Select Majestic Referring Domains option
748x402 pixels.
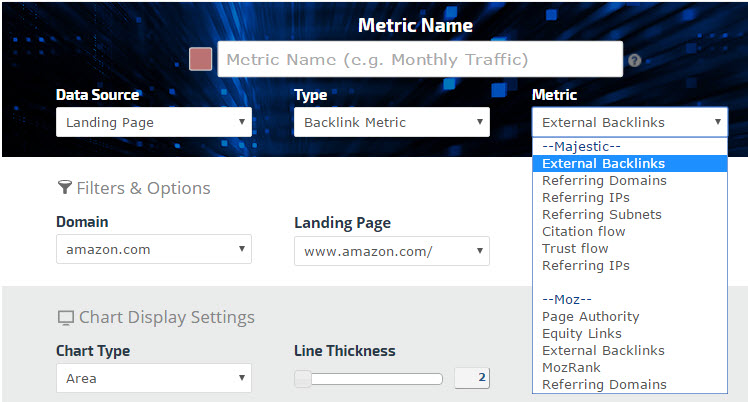point(604,181)
